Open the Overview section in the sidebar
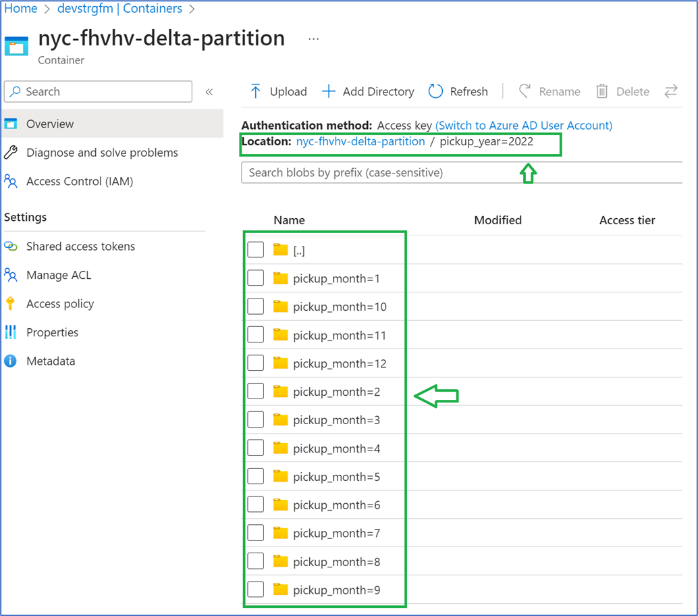698x616 pixels. click(51, 124)
